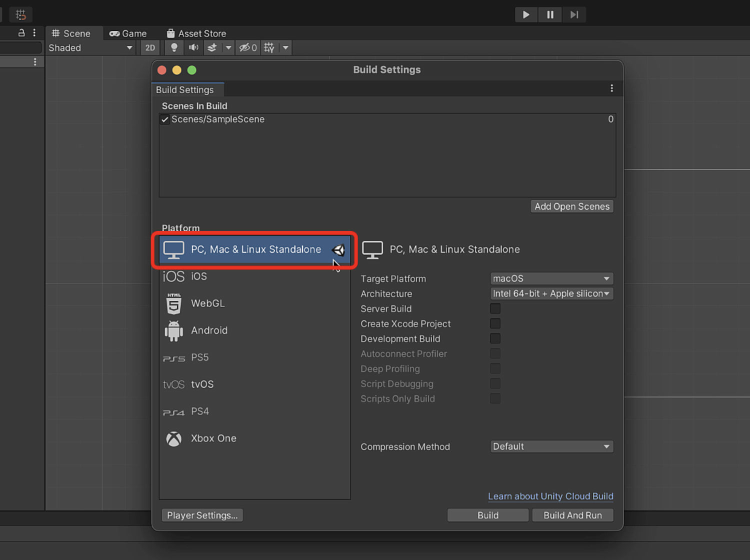Click the Add Open Scenes button
The height and width of the screenshot is (560, 750).
572,206
